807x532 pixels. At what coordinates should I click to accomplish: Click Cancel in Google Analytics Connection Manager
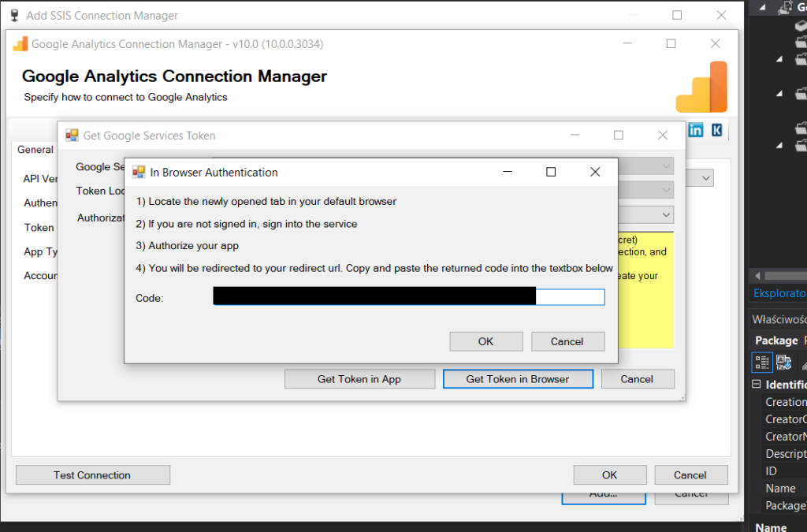[690, 475]
